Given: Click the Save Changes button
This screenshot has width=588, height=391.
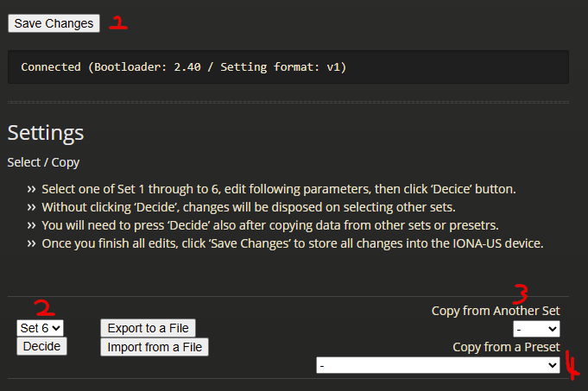Looking at the screenshot, I should click(x=54, y=23).
